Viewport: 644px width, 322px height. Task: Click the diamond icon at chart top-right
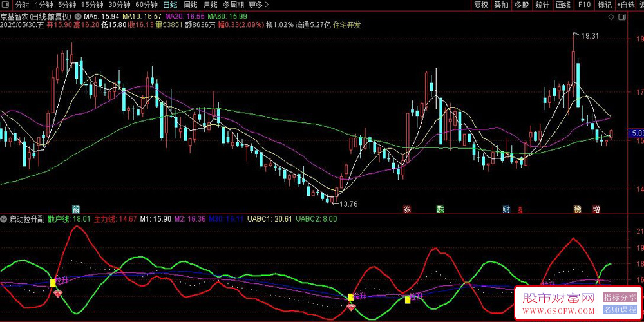[611, 17]
